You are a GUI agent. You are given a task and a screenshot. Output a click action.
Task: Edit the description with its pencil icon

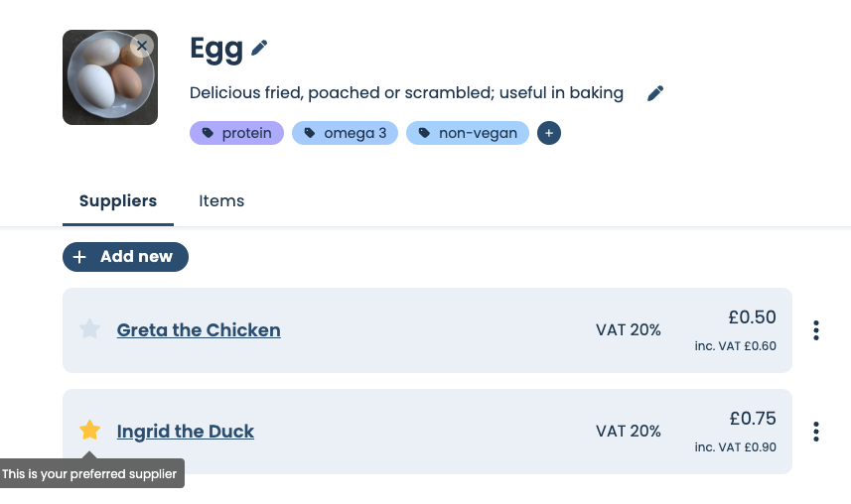tap(655, 93)
